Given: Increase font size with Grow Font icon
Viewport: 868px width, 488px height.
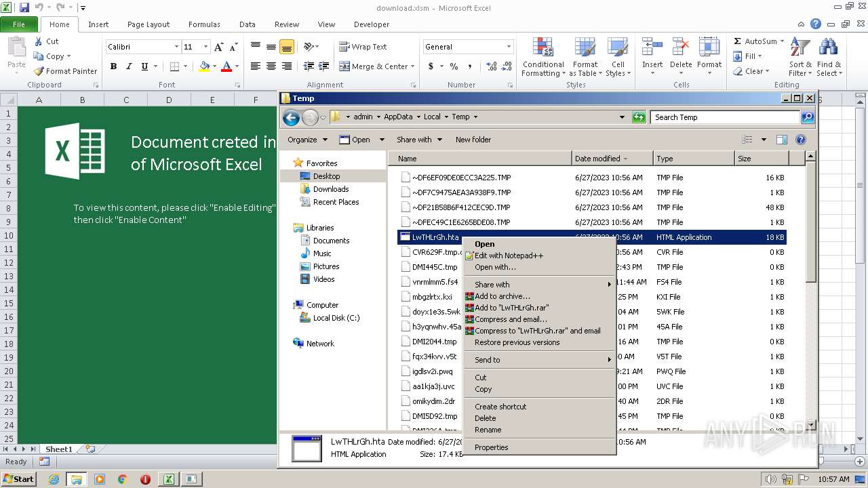Looking at the screenshot, I should pyautogui.click(x=218, y=47).
